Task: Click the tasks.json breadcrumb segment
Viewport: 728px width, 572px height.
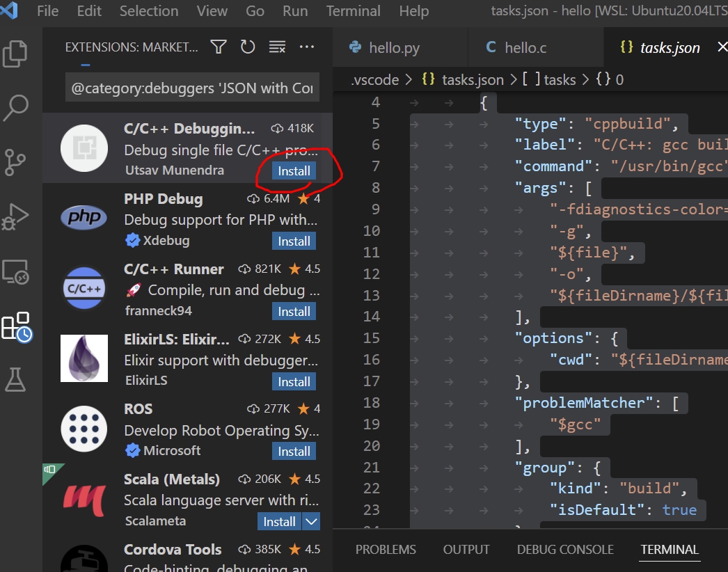Action: click(463, 80)
